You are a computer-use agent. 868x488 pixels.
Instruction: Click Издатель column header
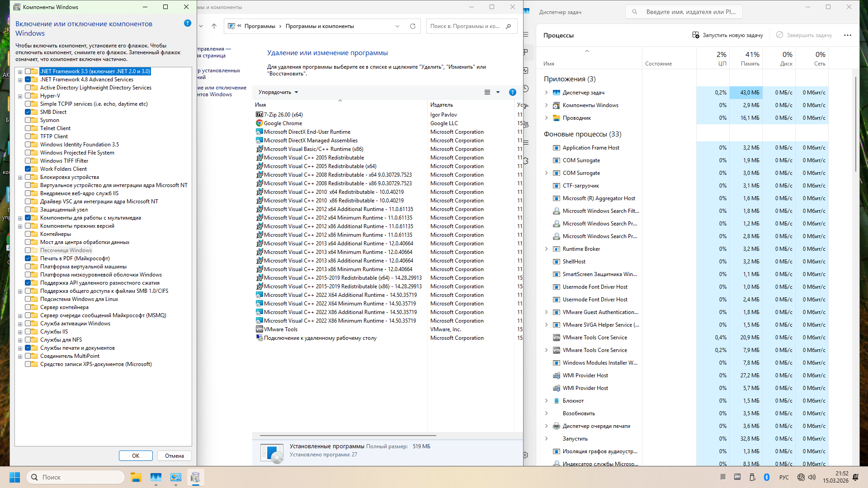pos(442,105)
